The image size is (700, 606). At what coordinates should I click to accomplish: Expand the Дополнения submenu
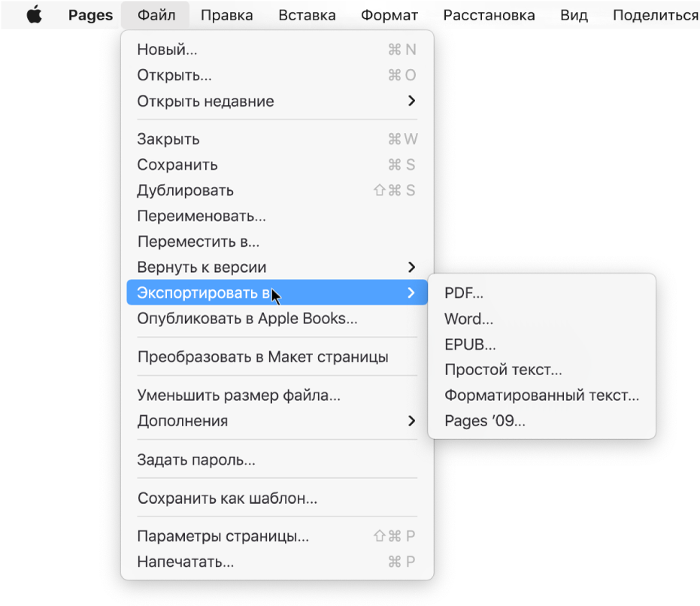(182, 421)
